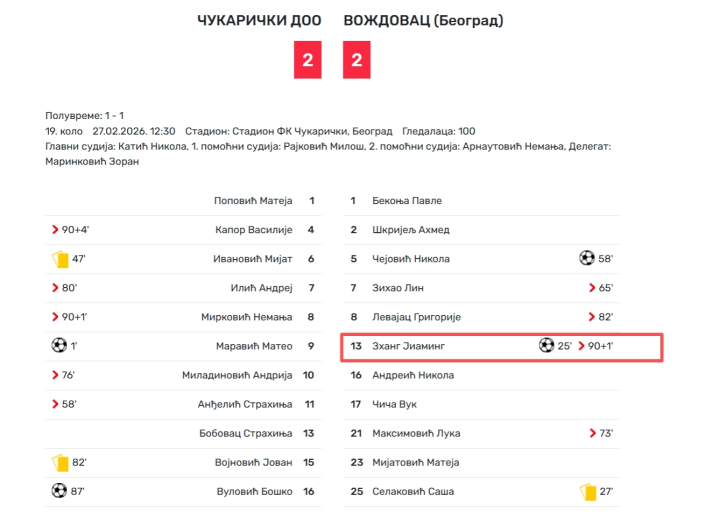Screen dimensions: 719x518
Task: Click the yellow card in Селаковић Саша's row
Action: click(587, 491)
